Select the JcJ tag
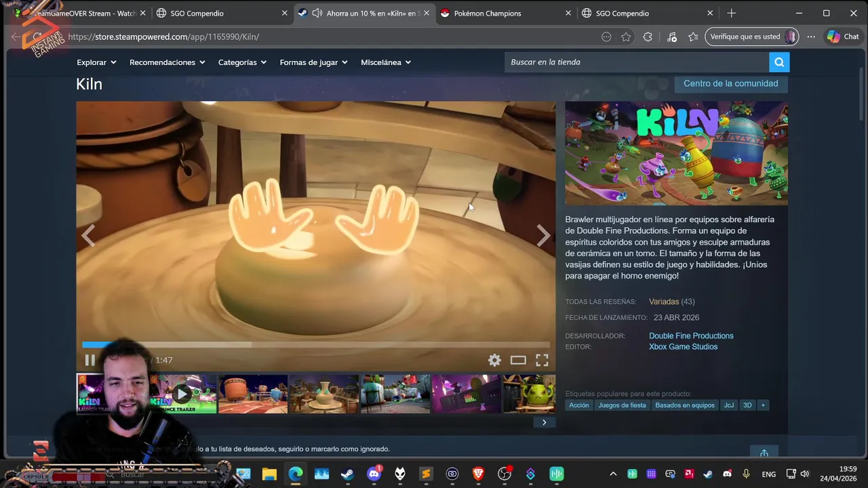Viewport: 868px width, 488px height. pos(728,405)
